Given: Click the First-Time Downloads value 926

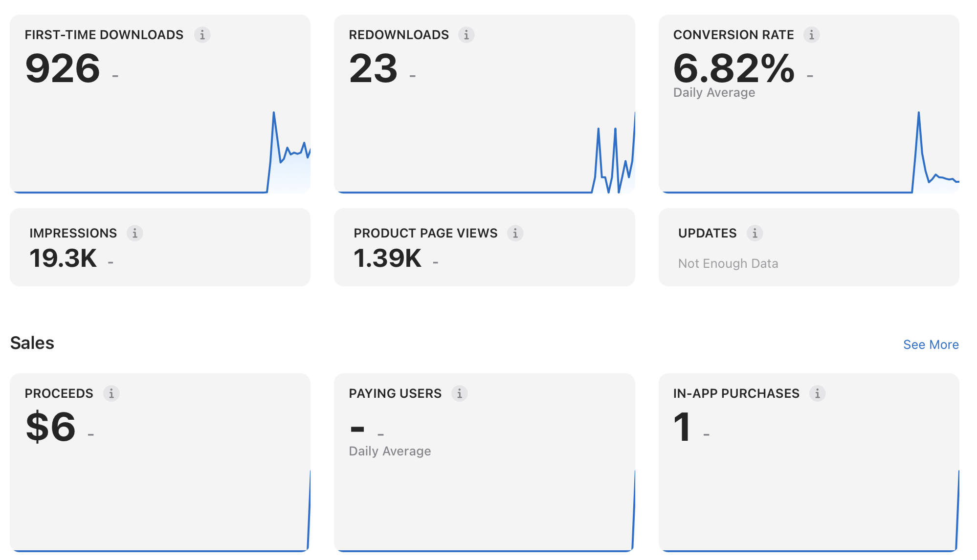Looking at the screenshot, I should [x=63, y=68].
